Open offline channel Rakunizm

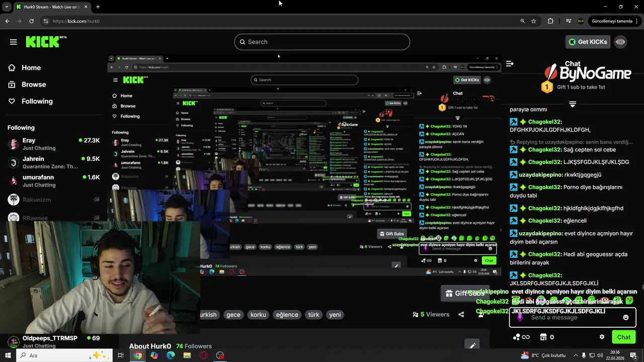(x=53, y=200)
